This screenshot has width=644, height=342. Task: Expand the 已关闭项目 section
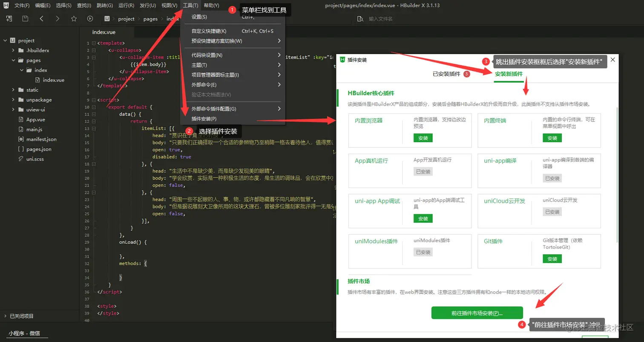point(6,316)
